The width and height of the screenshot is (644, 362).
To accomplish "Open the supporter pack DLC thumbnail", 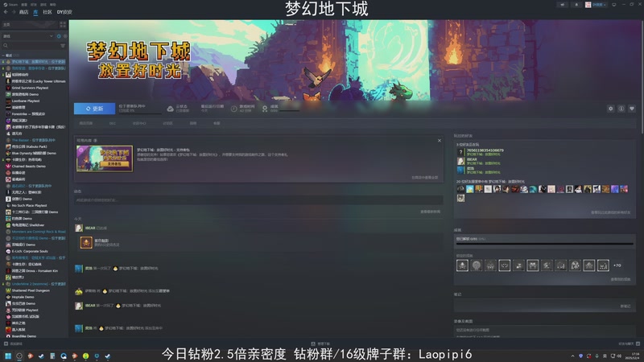I will click(x=105, y=158).
